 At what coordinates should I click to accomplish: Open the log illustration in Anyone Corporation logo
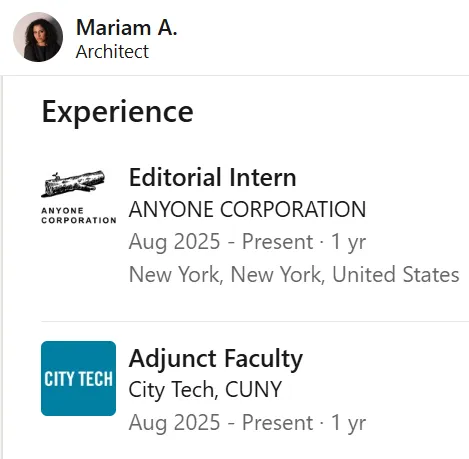pos(73,184)
